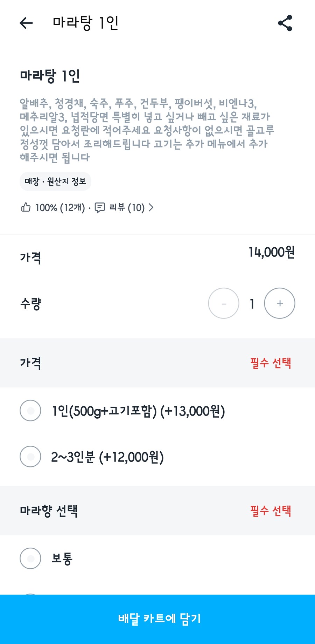Decrease quantity with the minus button
The image size is (315, 644).
tap(224, 303)
